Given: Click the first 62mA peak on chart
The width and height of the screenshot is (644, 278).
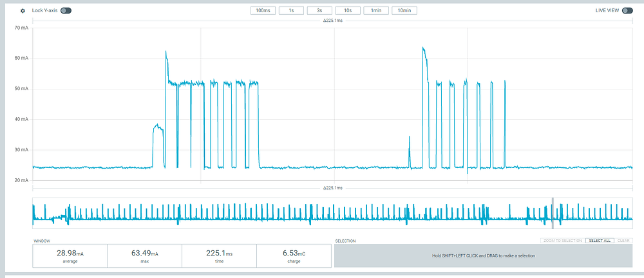Looking at the screenshot, I should tap(166, 51).
